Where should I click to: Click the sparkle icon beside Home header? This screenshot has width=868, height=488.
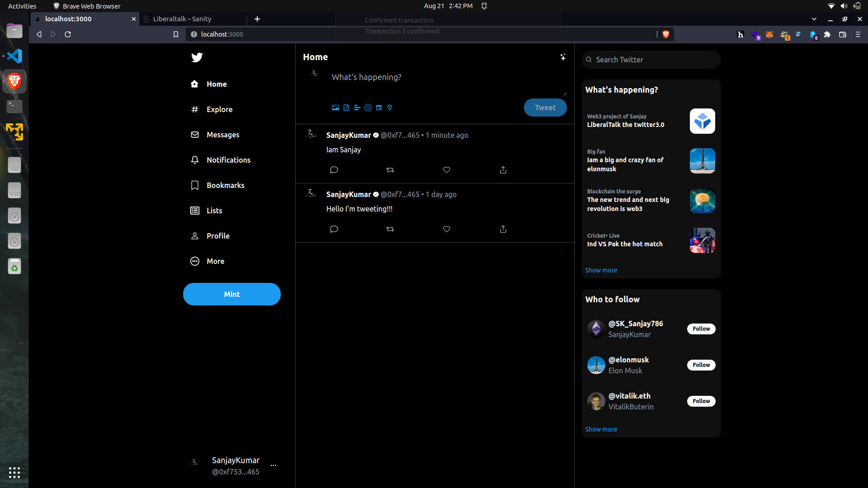(562, 57)
